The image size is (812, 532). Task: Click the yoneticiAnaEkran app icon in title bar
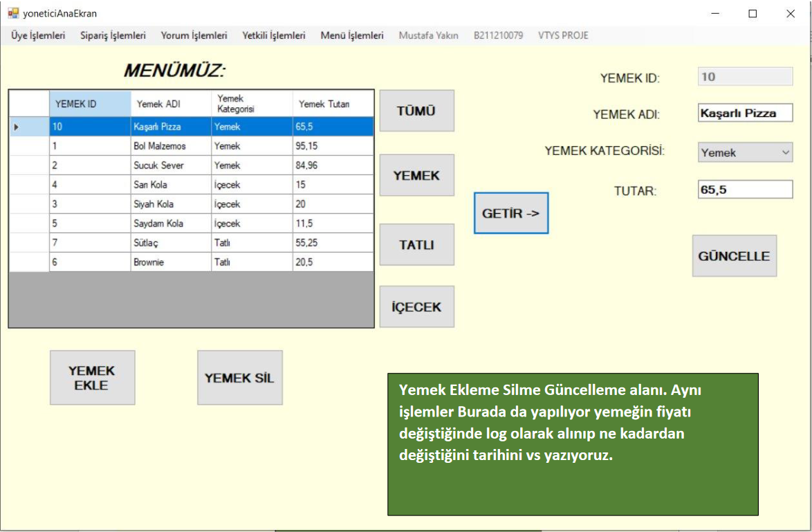[x=12, y=13]
